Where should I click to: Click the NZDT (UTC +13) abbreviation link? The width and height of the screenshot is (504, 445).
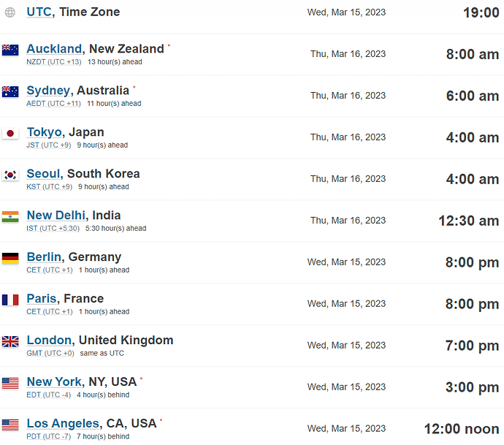pyautogui.click(x=53, y=61)
